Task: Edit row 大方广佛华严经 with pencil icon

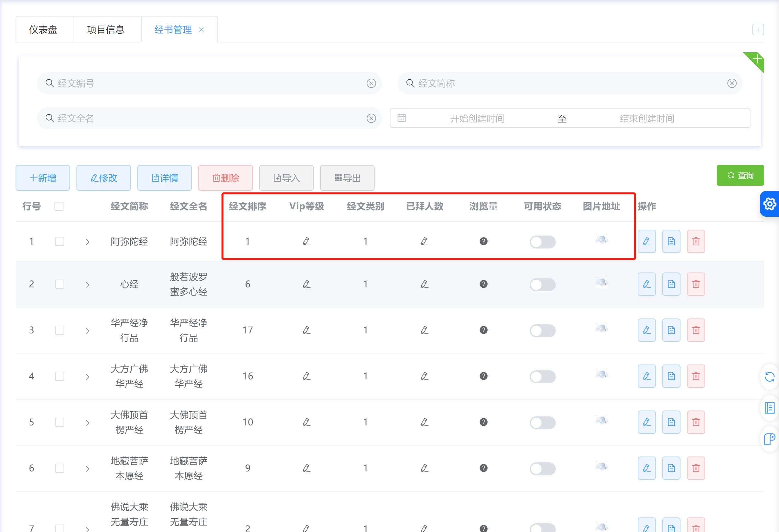Action: click(646, 376)
